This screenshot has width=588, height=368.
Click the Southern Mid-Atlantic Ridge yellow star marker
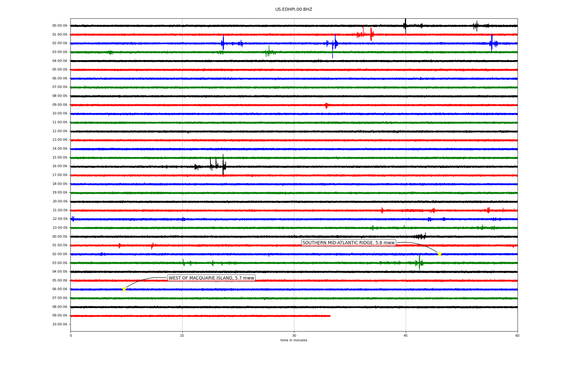[439, 254]
